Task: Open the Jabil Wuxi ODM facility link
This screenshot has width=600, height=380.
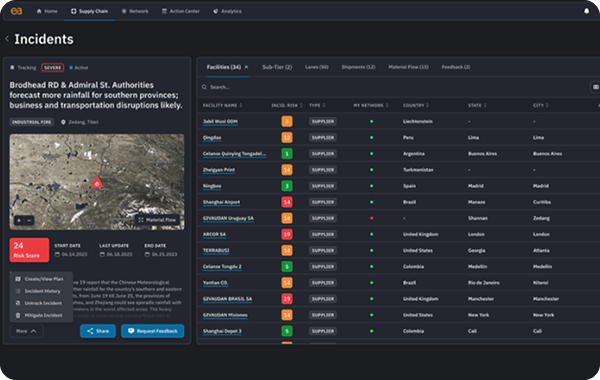Action: click(x=220, y=121)
